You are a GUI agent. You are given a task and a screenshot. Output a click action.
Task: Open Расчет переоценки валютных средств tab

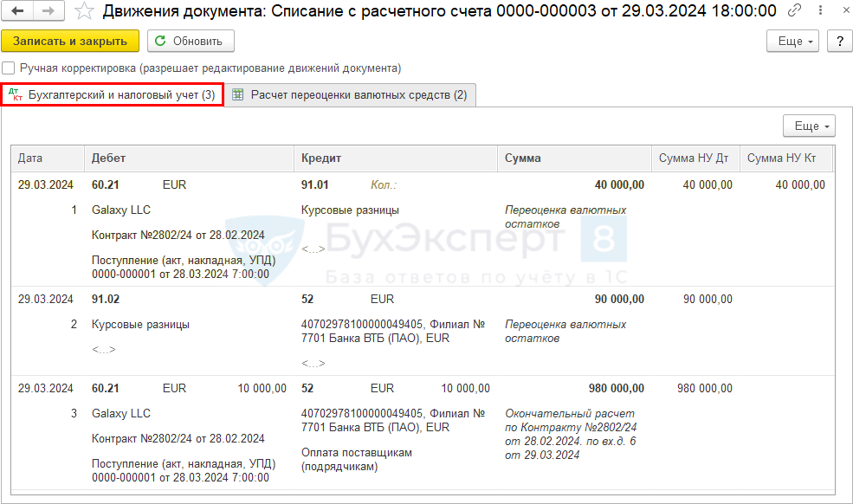350,95
